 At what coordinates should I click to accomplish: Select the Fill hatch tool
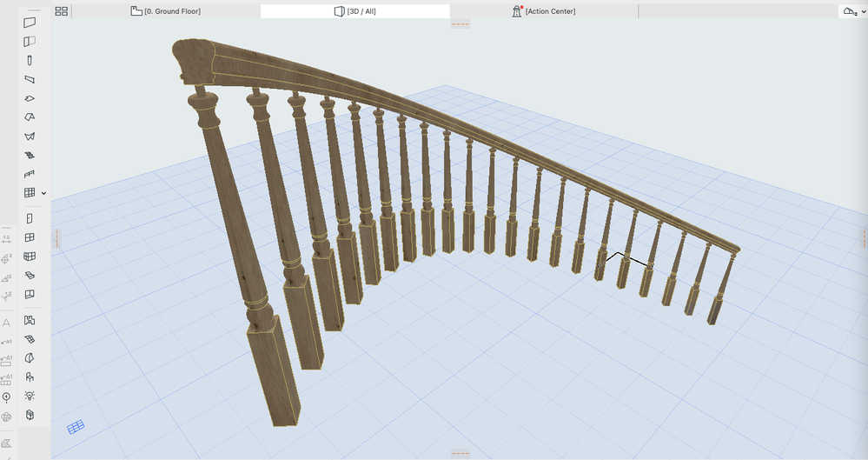(x=7, y=443)
